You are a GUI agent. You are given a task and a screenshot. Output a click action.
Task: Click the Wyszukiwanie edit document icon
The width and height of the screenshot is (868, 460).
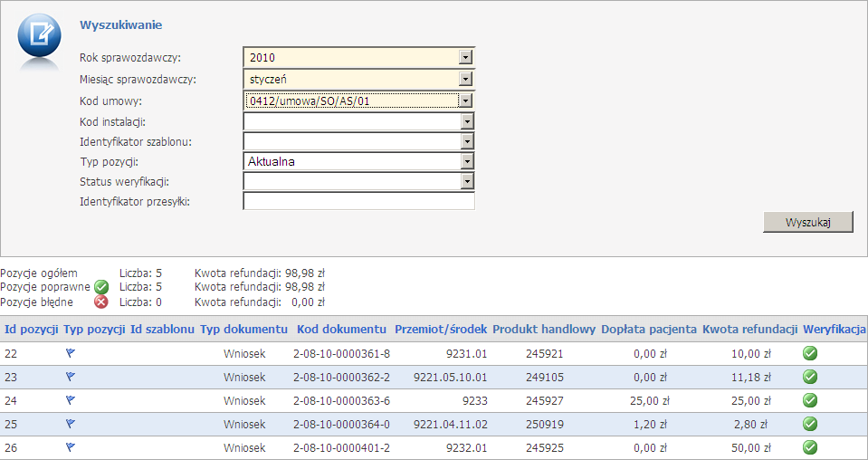pyautogui.click(x=40, y=38)
